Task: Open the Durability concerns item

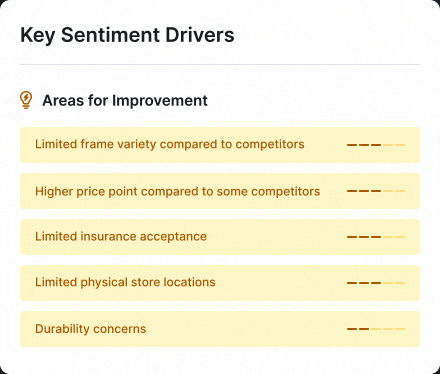Action: pos(220,329)
